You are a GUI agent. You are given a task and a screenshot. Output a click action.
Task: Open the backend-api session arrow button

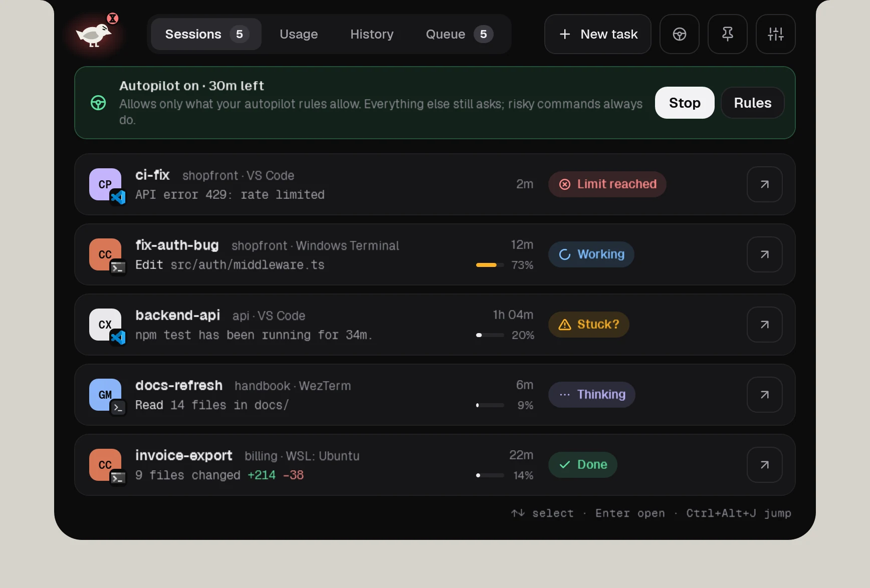pos(764,325)
